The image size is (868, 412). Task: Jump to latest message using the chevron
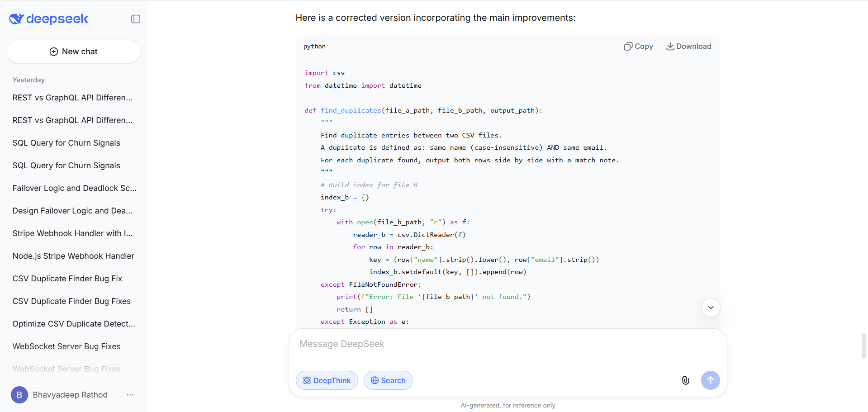pos(710,307)
